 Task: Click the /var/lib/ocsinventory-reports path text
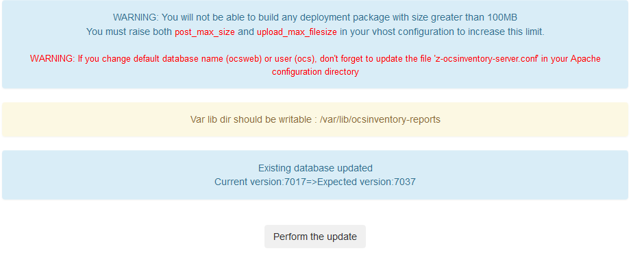click(x=380, y=119)
